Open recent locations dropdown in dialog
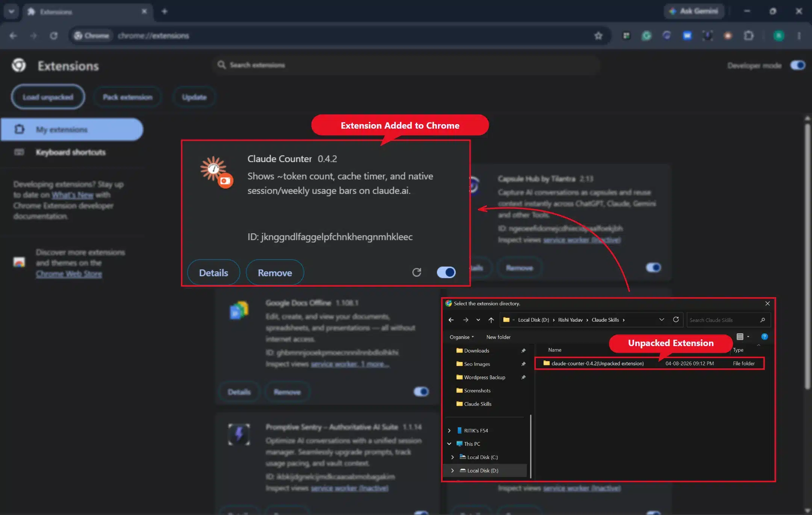This screenshot has height=515, width=812. [478, 320]
